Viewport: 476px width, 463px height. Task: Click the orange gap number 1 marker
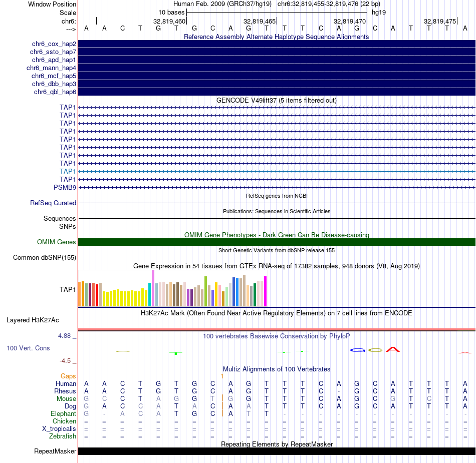[x=222, y=376]
